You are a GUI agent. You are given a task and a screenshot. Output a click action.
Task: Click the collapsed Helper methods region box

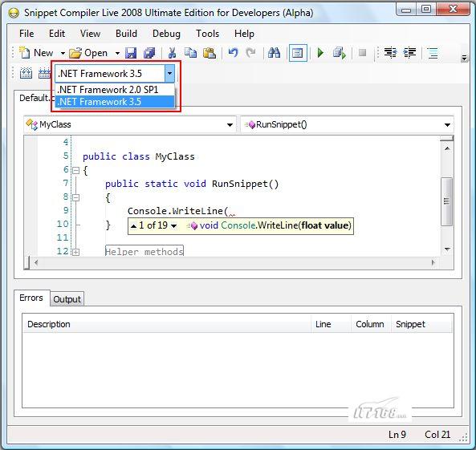point(144,251)
